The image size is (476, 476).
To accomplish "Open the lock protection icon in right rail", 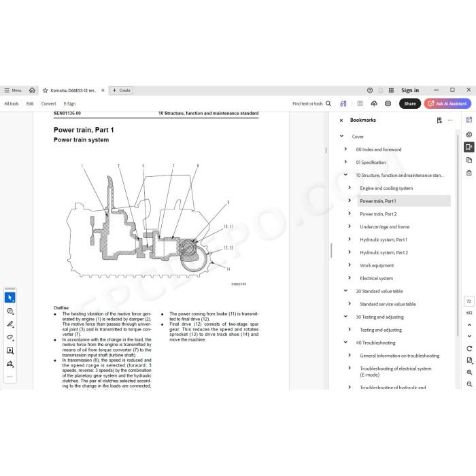I will pos(469,173).
